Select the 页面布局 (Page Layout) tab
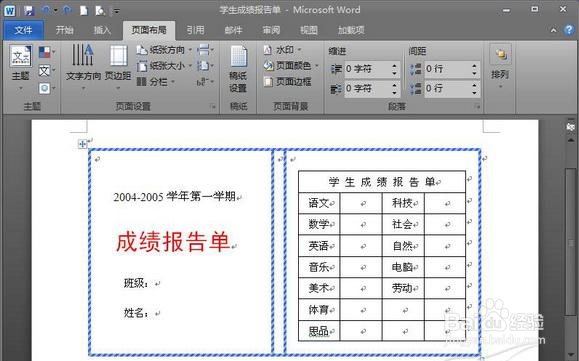The height and width of the screenshot is (361, 579). [x=149, y=30]
